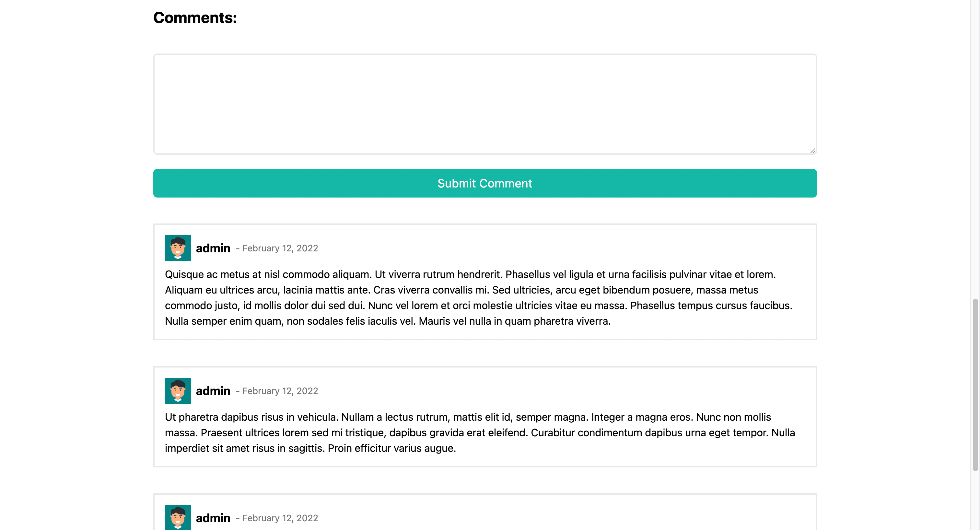Click the words "Proin efficitur varius augue"
Image resolution: width=980 pixels, height=530 pixels.
[391, 449]
